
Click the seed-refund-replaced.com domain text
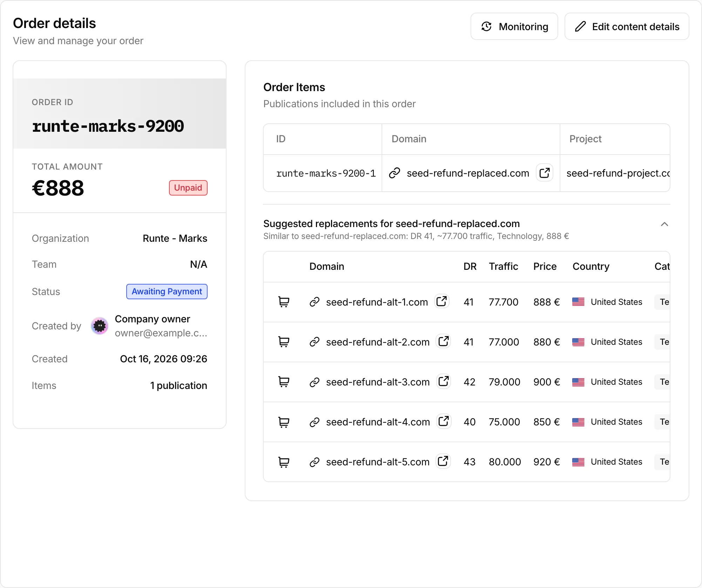coord(468,173)
